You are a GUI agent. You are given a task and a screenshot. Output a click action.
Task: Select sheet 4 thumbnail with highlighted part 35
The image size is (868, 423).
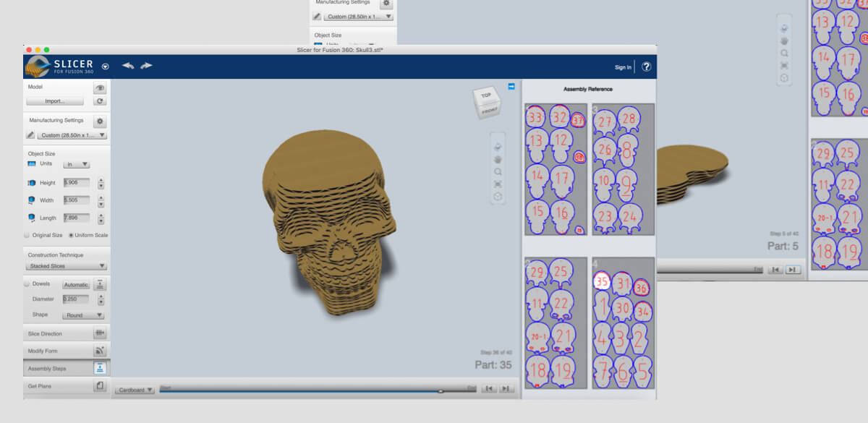pyautogui.click(x=623, y=323)
